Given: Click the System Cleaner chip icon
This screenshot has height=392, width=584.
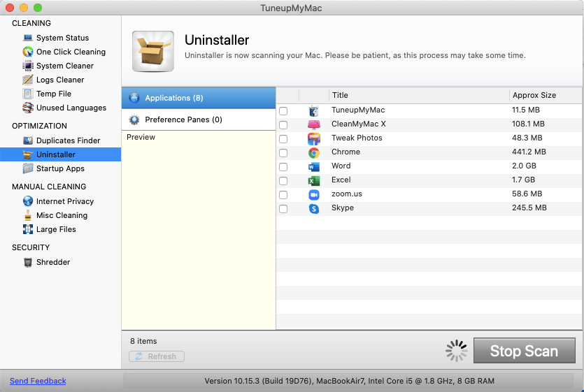Looking at the screenshot, I should 28,66.
